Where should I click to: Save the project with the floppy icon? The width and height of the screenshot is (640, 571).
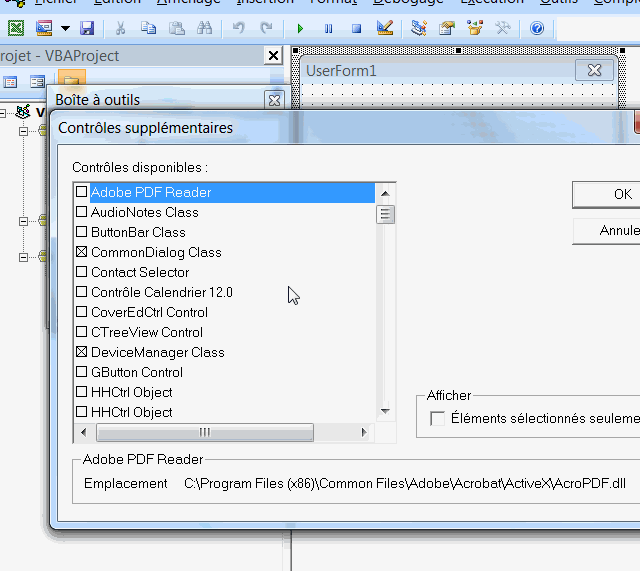pyautogui.click(x=87, y=28)
